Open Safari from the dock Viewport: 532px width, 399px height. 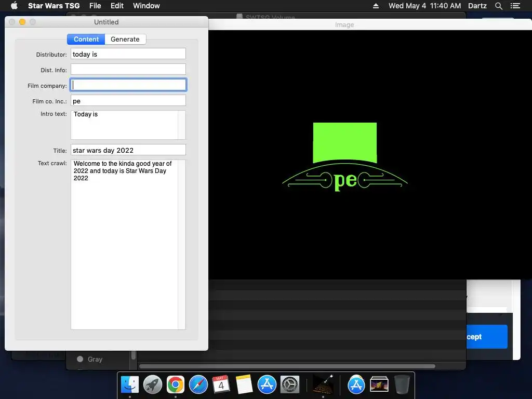(198, 385)
